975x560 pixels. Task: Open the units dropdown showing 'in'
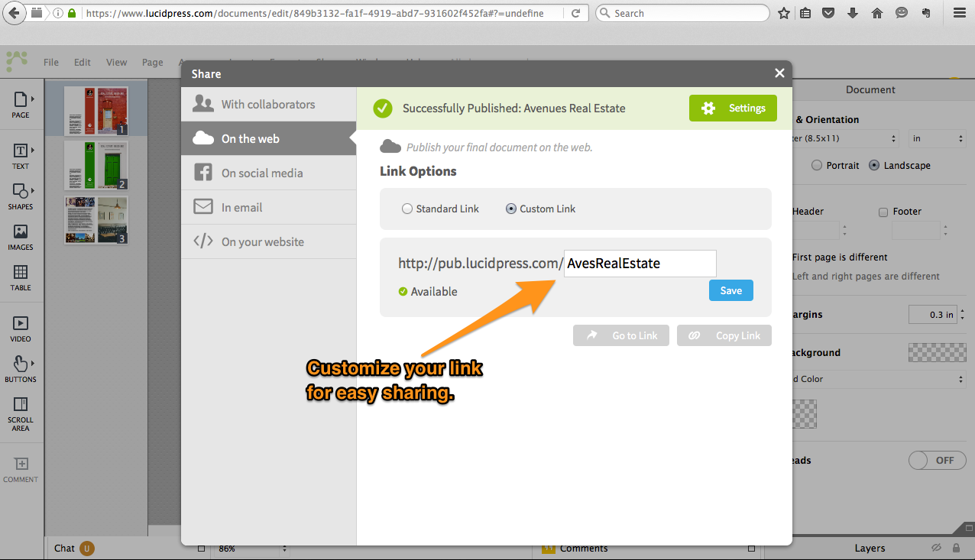coord(938,139)
